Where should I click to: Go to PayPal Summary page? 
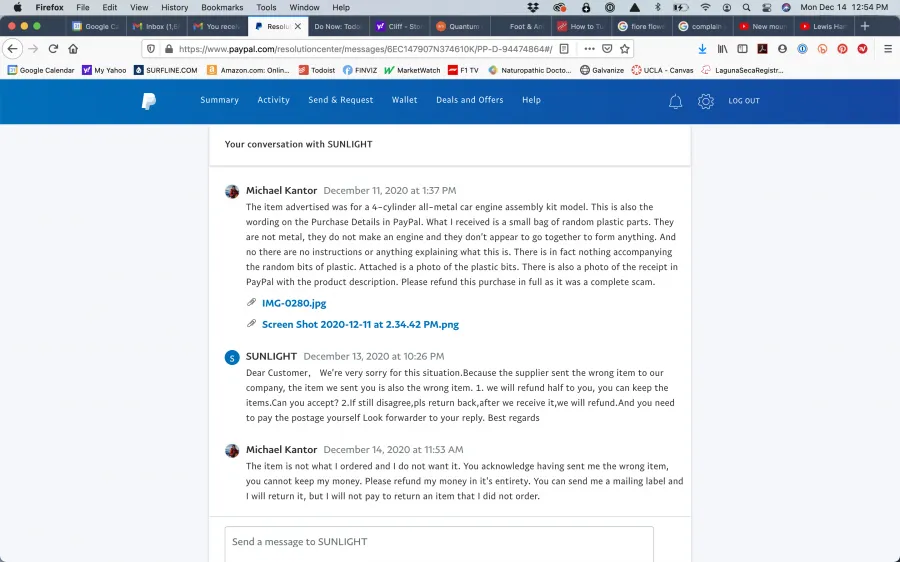[219, 100]
